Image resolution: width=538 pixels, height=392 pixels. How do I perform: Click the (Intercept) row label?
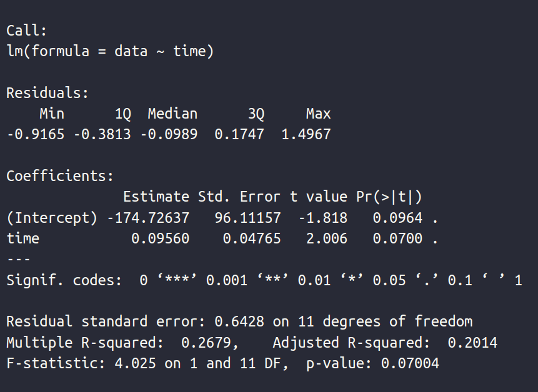(52, 218)
